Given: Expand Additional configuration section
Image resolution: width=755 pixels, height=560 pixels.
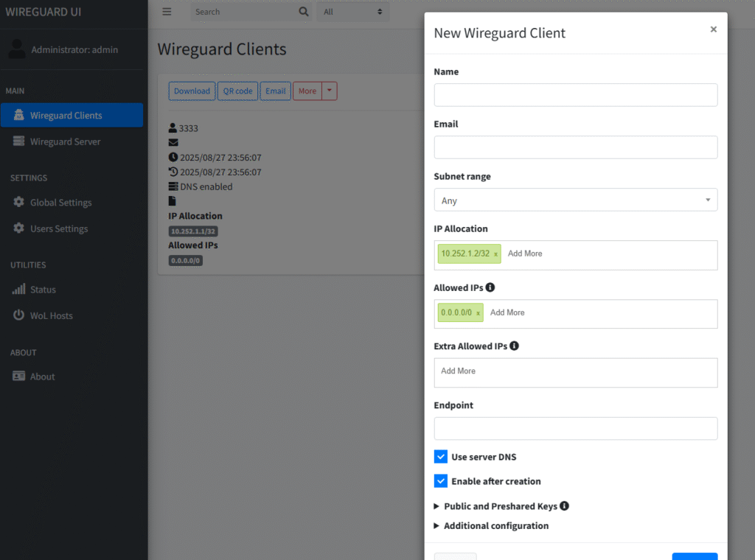Looking at the screenshot, I should [495, 526].
